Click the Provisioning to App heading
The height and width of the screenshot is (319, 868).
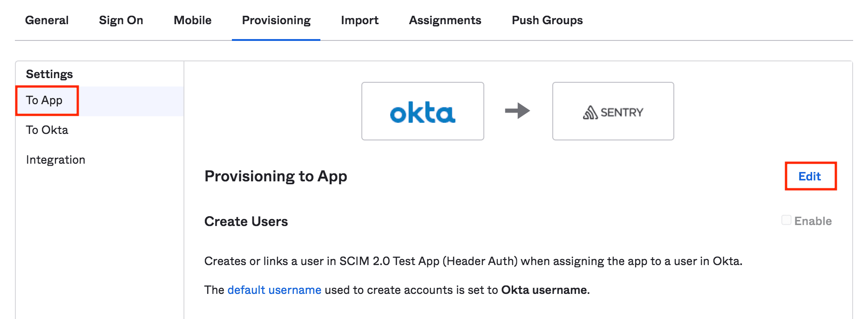click(x=275, y=176)
